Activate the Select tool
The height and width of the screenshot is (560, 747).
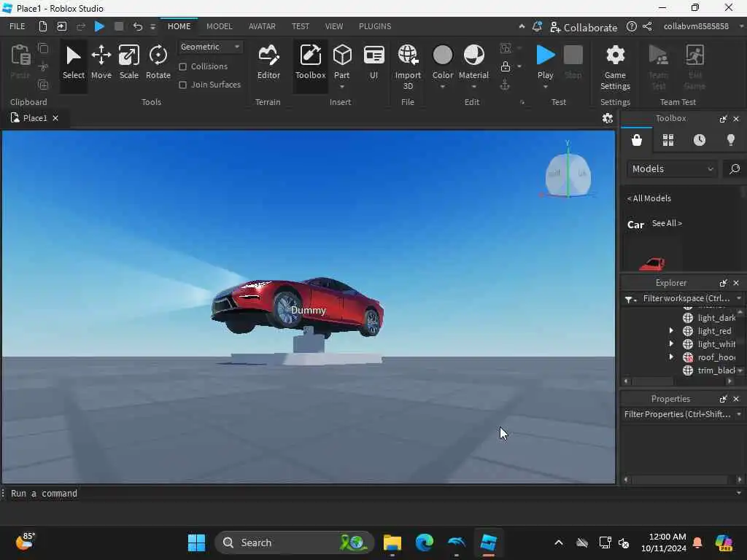74,63
